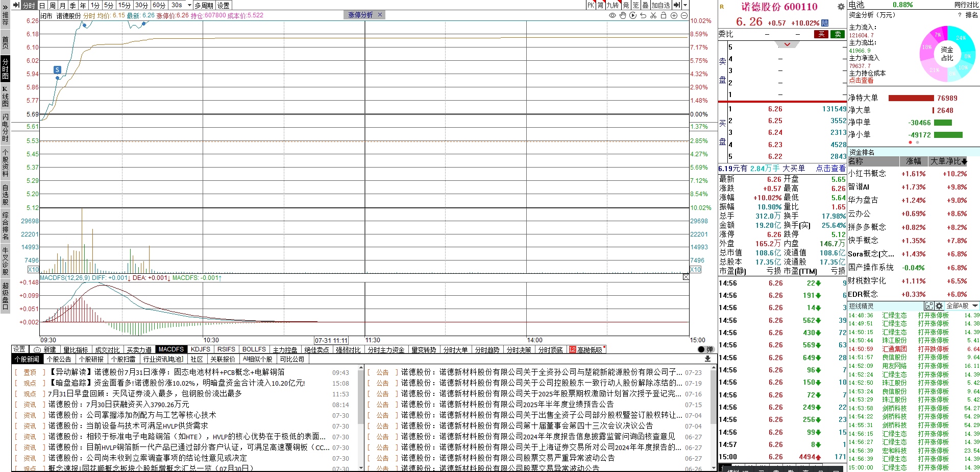
Task: Open 点击查看 link beside 大买单
Action: tap(830, 168)
